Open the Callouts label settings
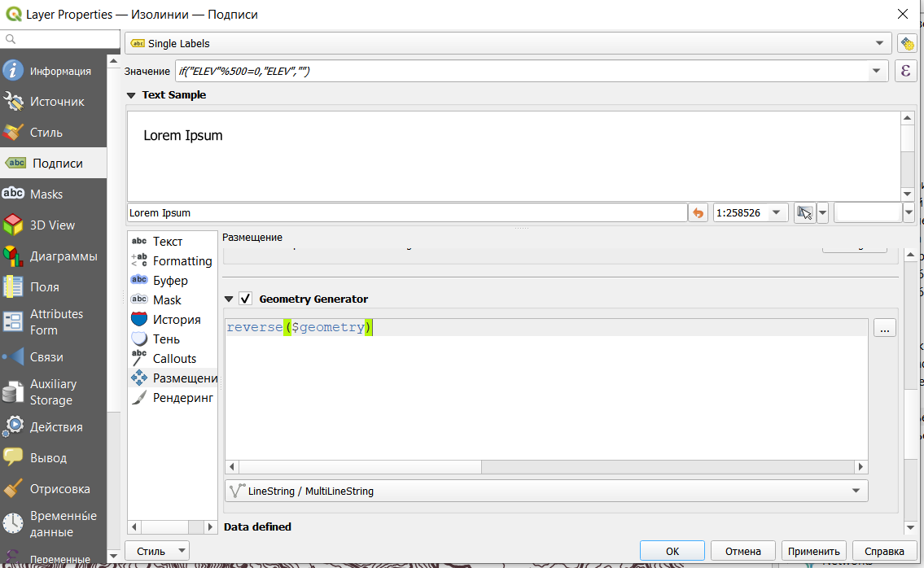The width and height of the screenshot is (924, 568). pyautogui.click(x=174, y=359)
